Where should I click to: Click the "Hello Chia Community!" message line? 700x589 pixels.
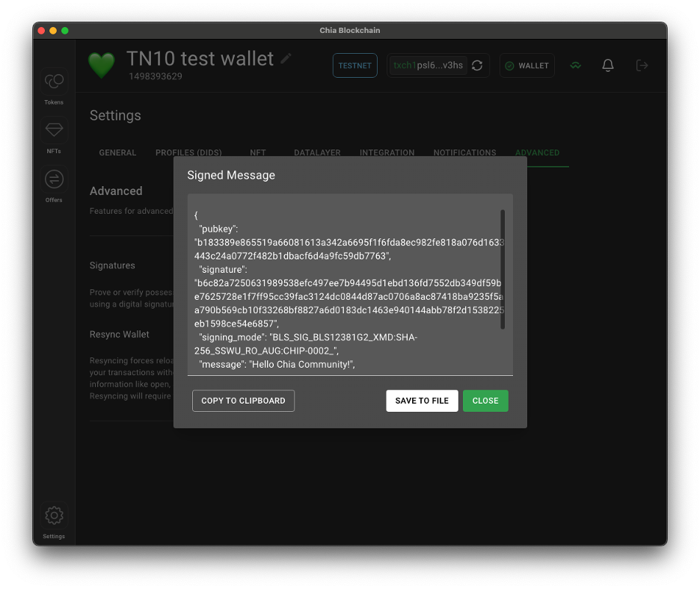tap(277, 365)
